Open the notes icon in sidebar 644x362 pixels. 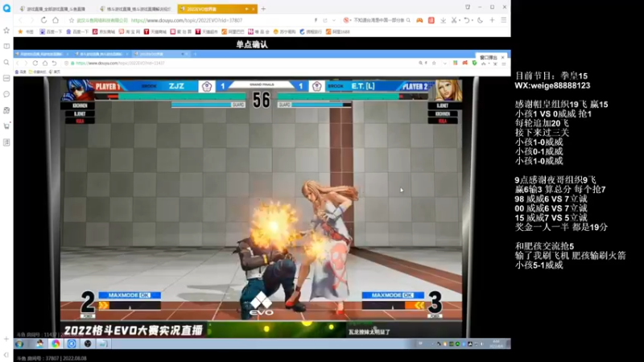[6, 142]
